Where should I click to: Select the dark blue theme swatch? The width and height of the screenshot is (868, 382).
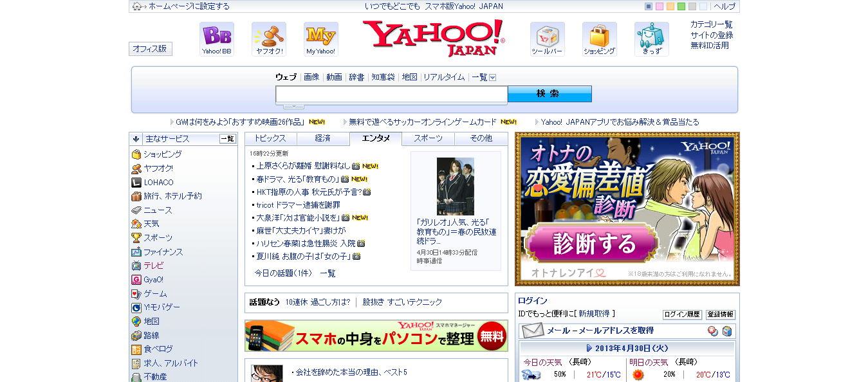point(649,6)
